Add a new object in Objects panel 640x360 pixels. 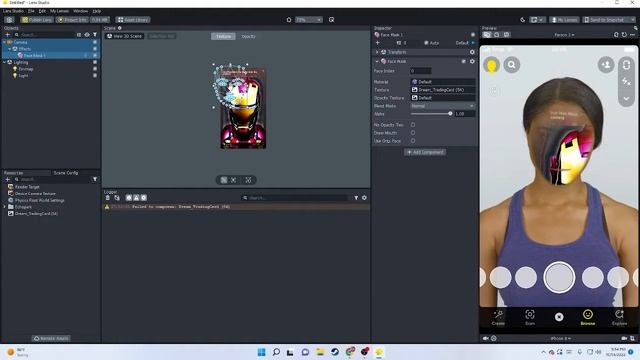7,35
